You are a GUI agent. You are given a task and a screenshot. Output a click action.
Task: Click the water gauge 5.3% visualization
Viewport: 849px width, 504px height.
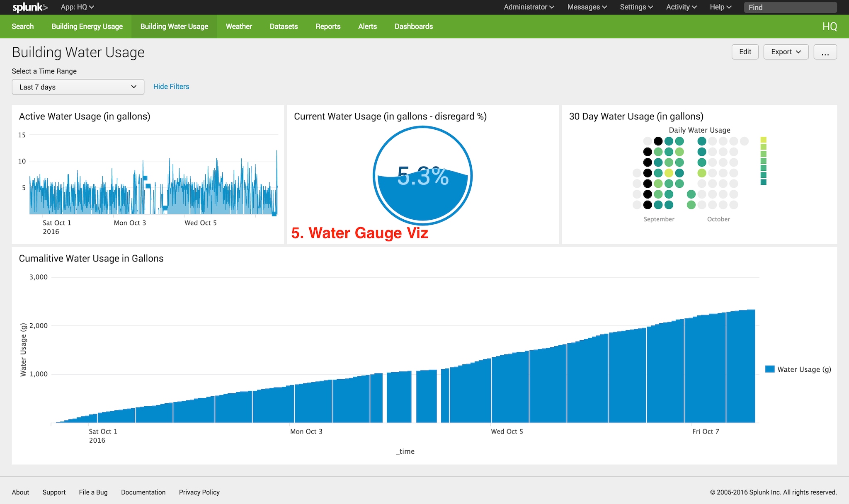[423, 175]
